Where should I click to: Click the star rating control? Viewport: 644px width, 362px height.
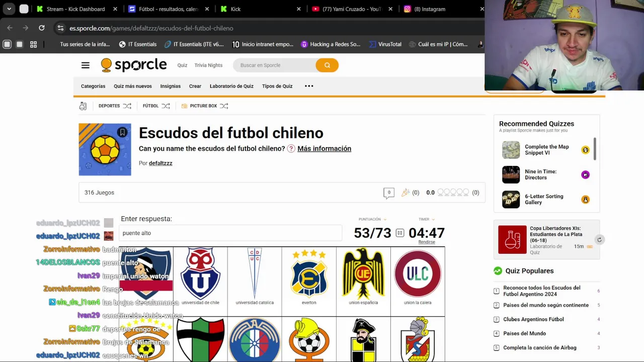pyautogui.click(x=453, y=193)
